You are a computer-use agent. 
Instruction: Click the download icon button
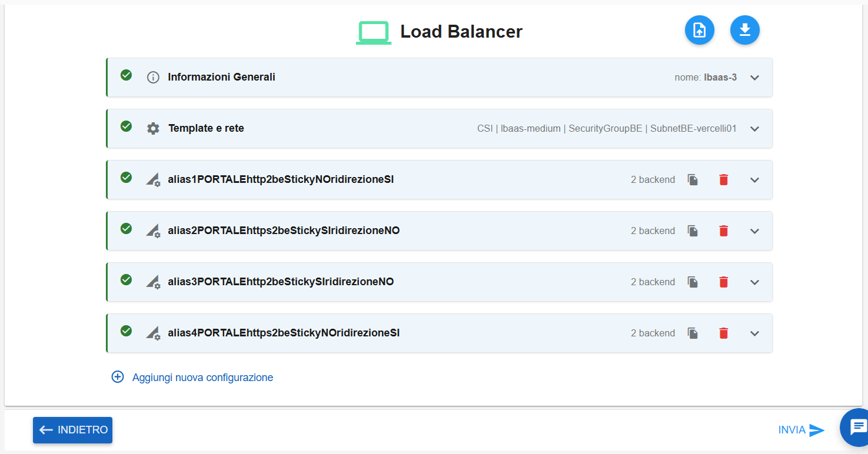click(x=745, y=30)
